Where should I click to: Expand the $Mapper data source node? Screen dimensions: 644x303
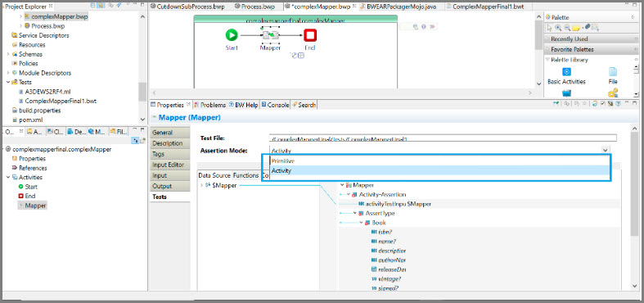[x=201, y=185]
